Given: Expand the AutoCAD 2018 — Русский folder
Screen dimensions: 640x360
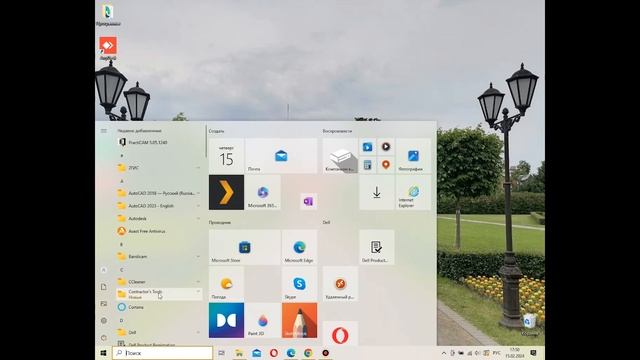Looking at the screenshot, I should coord(159,193).
